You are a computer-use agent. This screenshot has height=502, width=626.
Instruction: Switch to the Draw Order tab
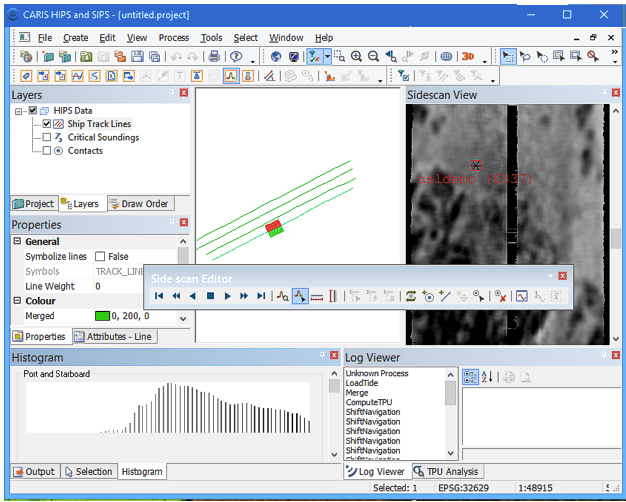coord(139,204)
